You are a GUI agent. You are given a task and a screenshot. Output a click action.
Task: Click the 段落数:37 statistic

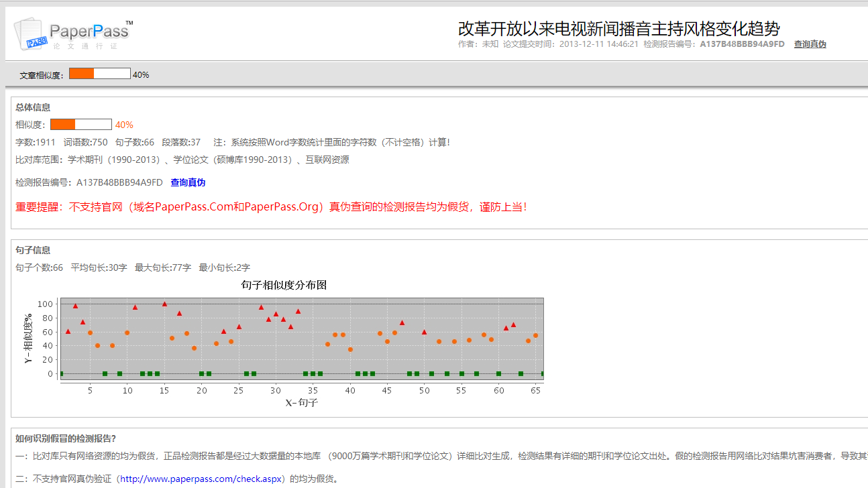(x=181, y=142)
